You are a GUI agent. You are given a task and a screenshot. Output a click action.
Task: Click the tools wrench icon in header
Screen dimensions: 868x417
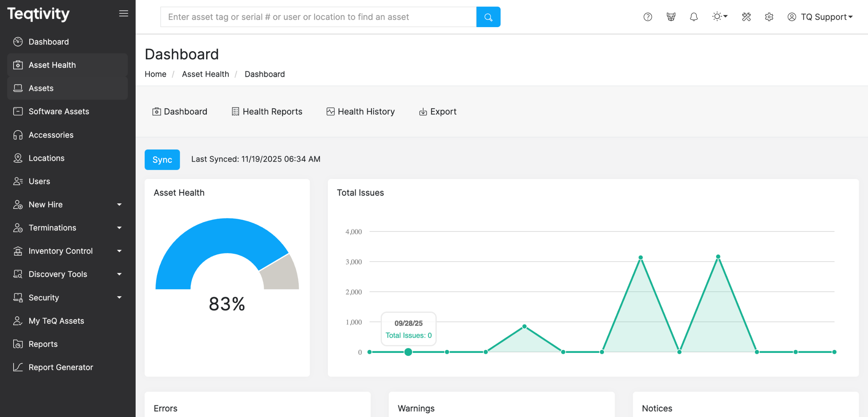point(746,17)
